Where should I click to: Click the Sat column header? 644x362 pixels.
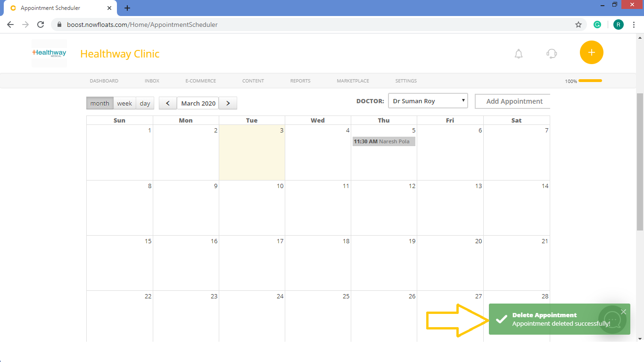[517, 120]
